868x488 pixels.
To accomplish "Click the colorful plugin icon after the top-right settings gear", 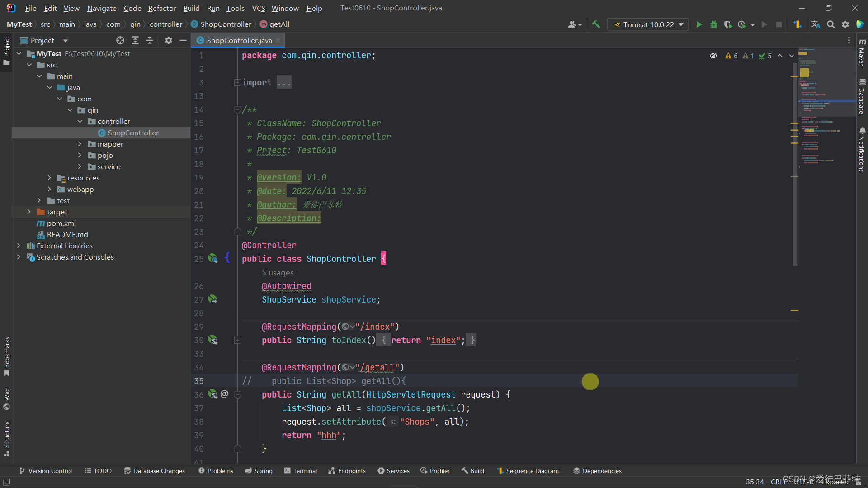I will tap(860, 24).
